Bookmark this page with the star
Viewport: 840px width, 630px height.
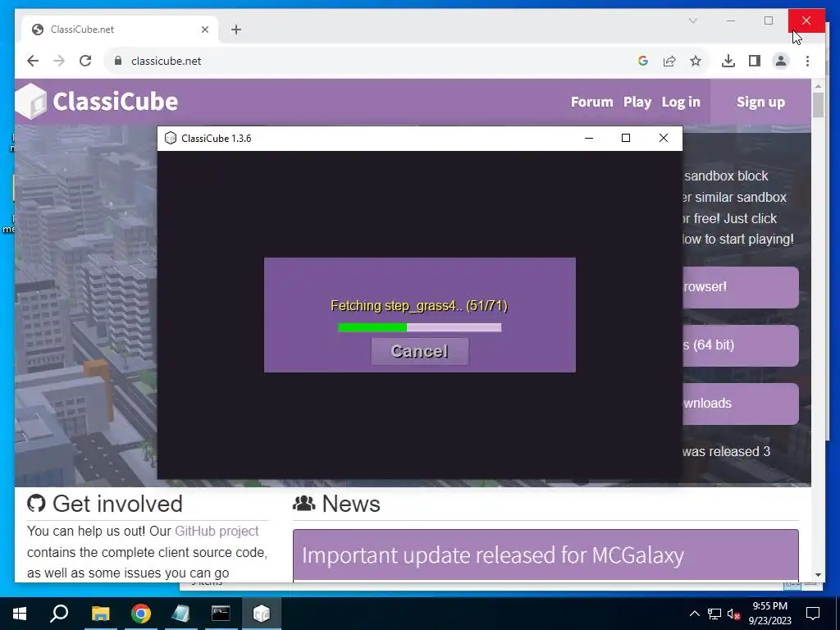click(696, 61)
